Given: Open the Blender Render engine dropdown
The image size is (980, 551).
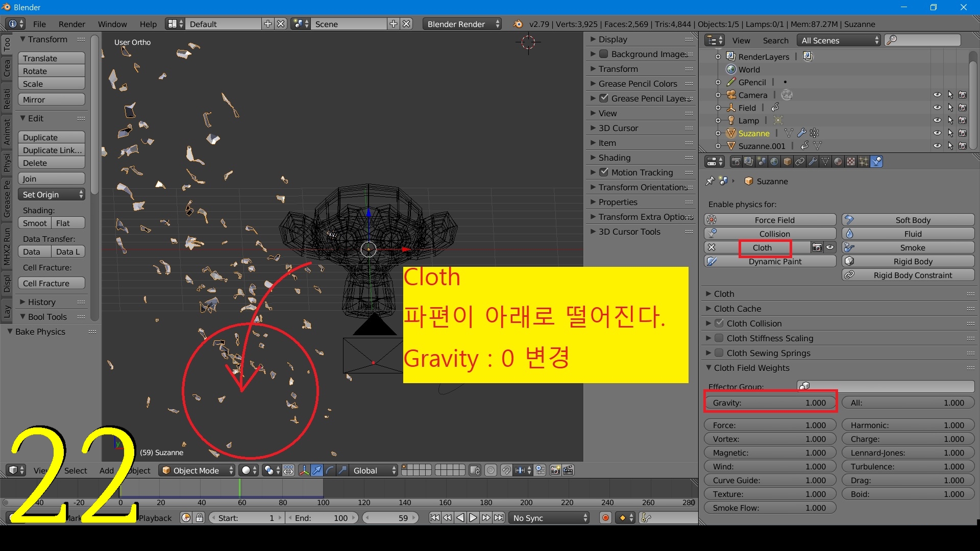Looking at the screenshot, I should click(x=462, y=24).
